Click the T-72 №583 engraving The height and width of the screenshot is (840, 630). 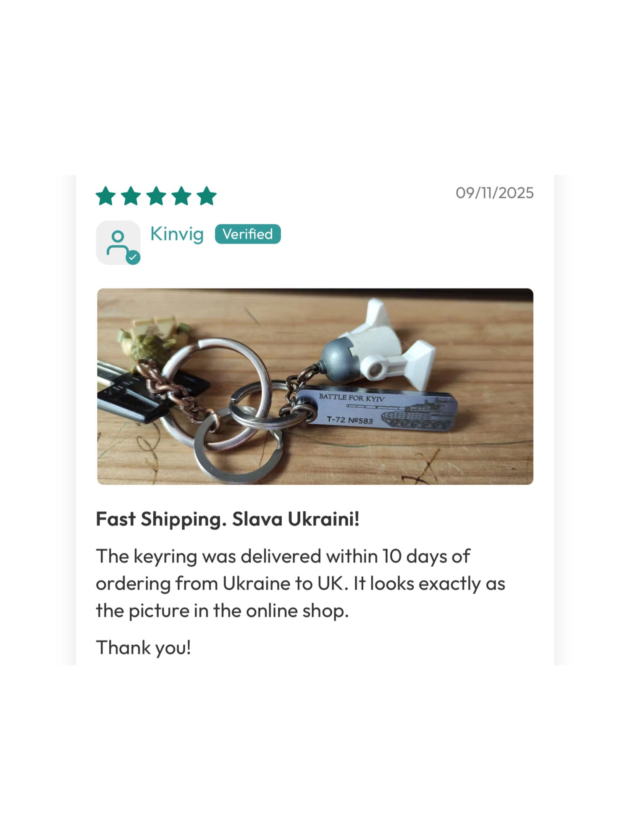click(349, 420)
